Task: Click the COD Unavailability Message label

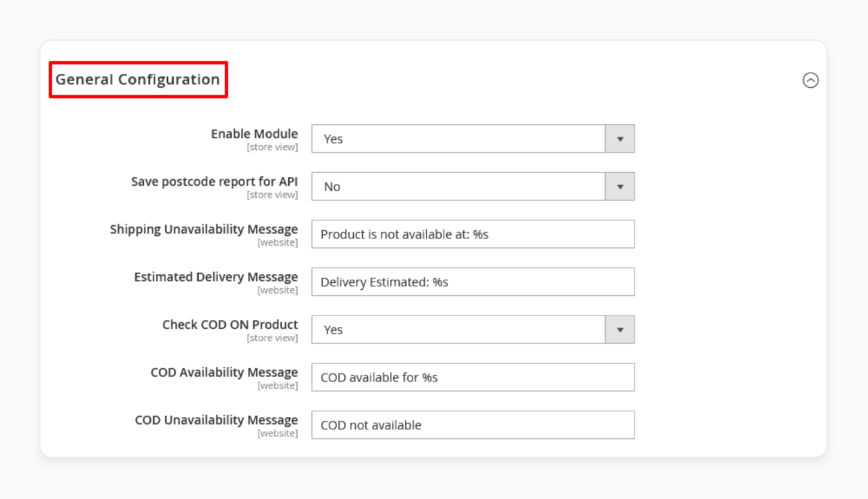Action: 216,420
